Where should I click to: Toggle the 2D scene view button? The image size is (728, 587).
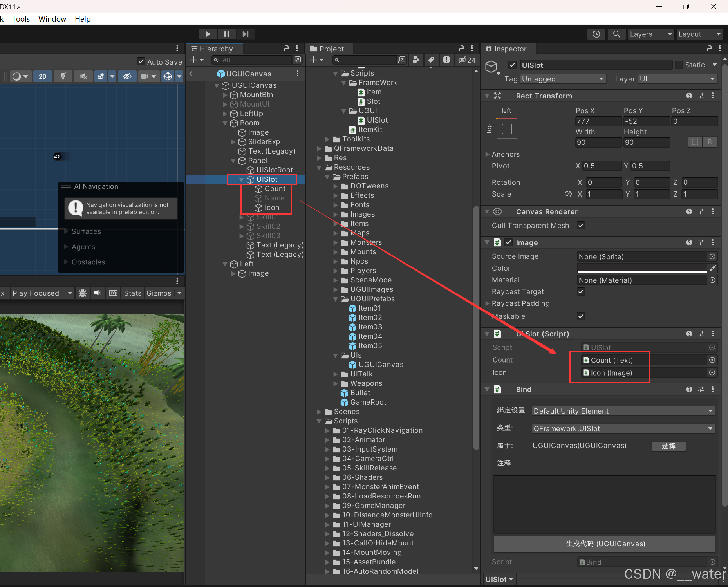tap(43, 76)
